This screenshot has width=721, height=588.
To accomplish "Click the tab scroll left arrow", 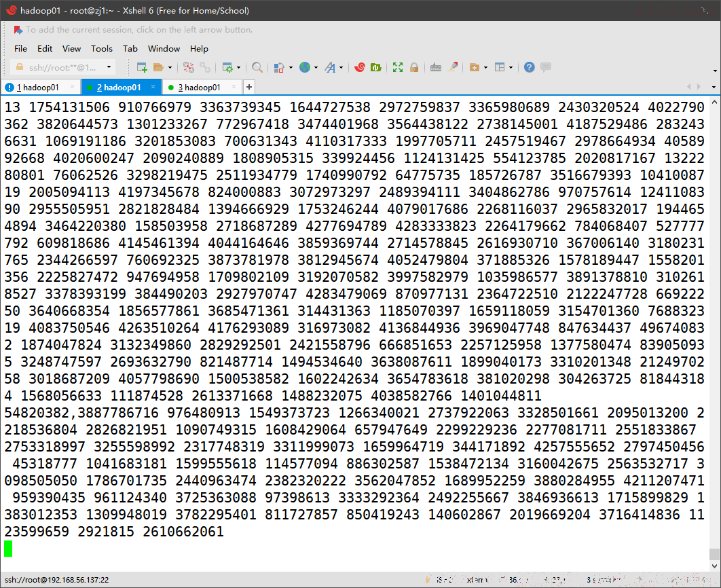I will pos(688,87).
